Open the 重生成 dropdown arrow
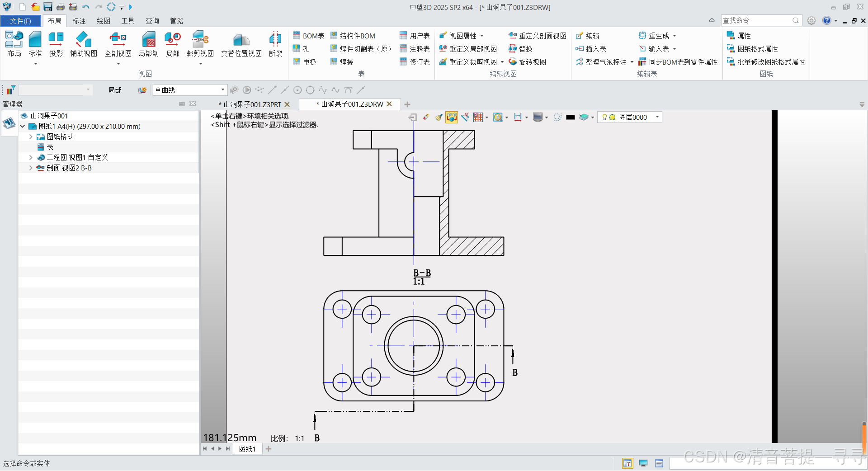868x471 pixels. coord(675,36)
